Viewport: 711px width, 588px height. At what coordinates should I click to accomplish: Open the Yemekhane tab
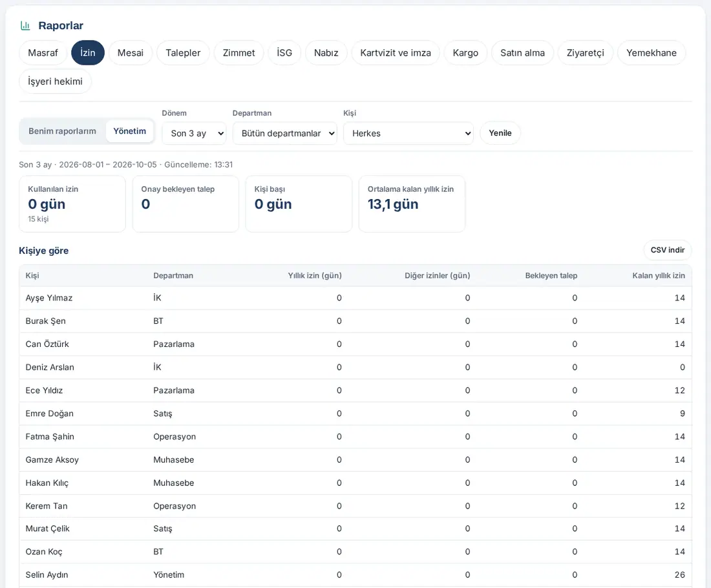(652, 53)
